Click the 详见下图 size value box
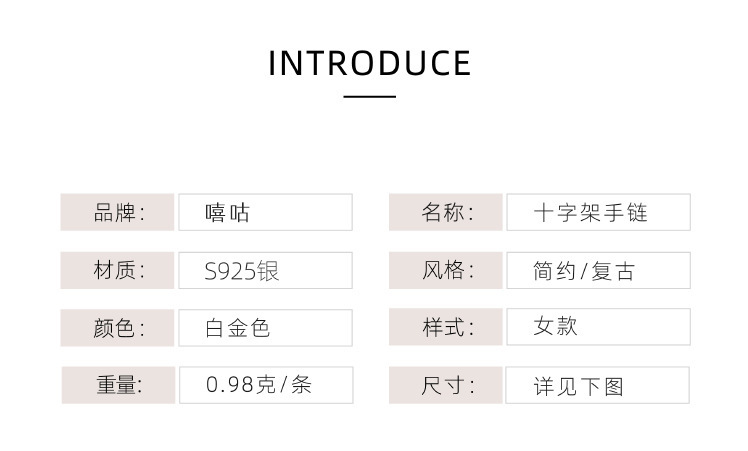This screenshot has width=748, height=451. tap(597, 385)
